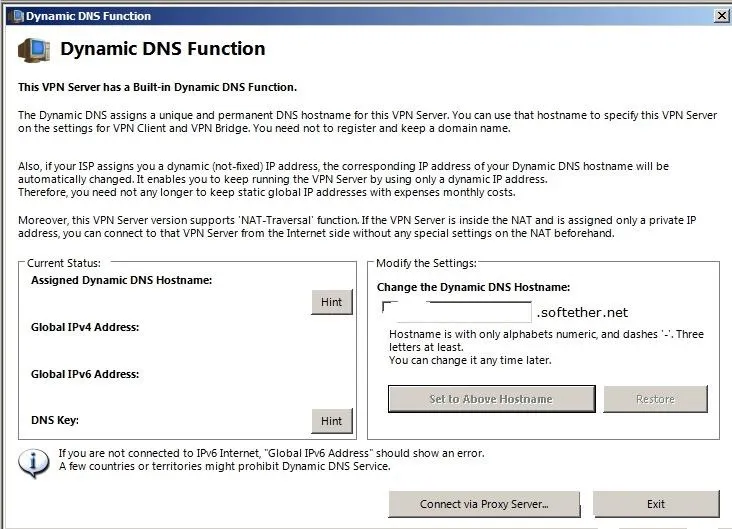Close the Dynamic DNS Function window
Screen dimensions: 732x529
722,15
